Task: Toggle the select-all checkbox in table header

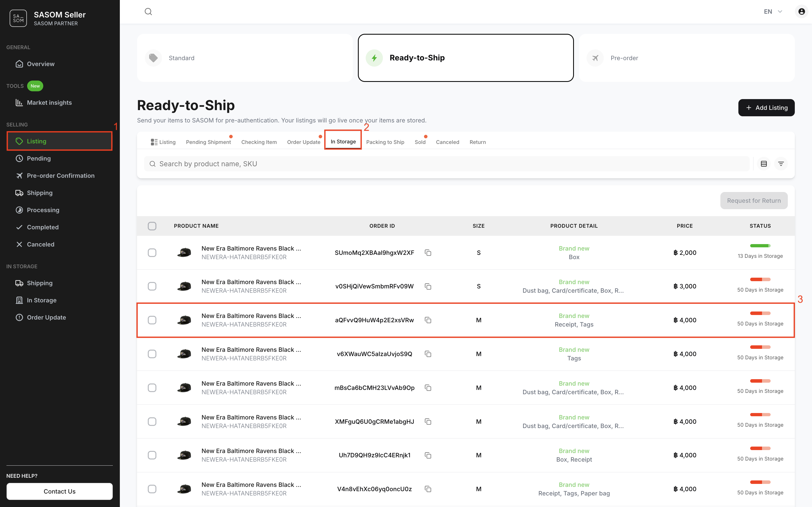Action: [x=152, y=226]
